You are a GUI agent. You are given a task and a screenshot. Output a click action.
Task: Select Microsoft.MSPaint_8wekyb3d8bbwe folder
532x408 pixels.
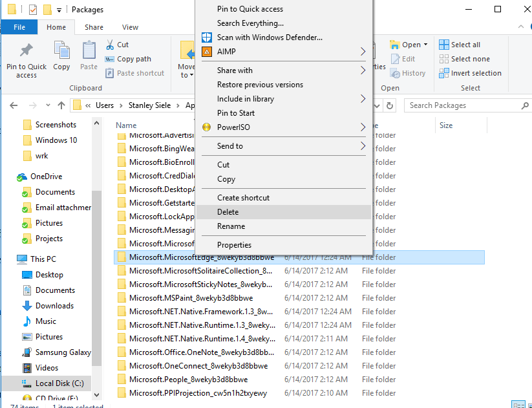tap(299, 298)
